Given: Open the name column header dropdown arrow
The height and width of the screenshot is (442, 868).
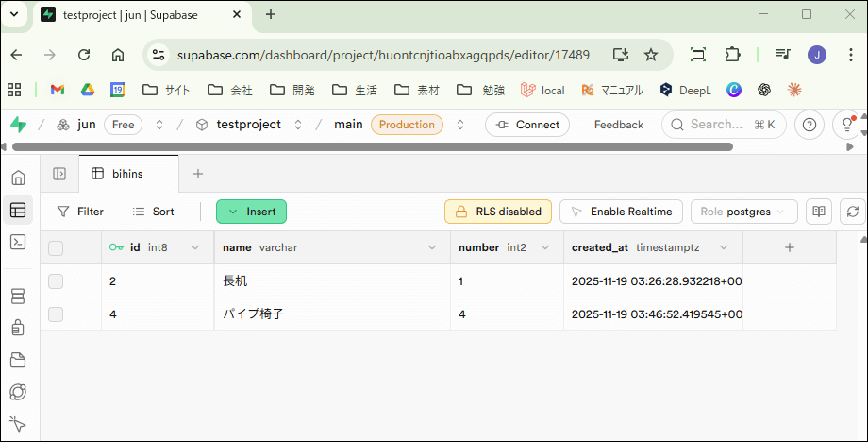Looking at the screenshot, I should pos(432,247).
